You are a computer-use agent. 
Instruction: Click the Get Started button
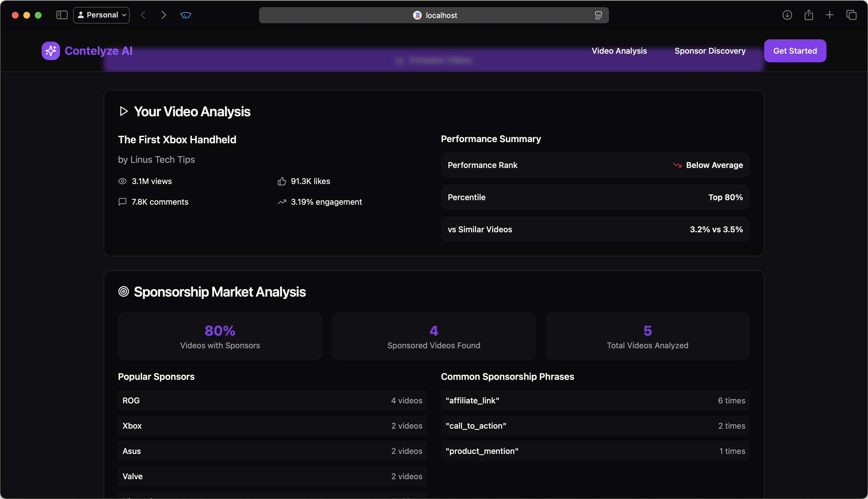point(795,51)
